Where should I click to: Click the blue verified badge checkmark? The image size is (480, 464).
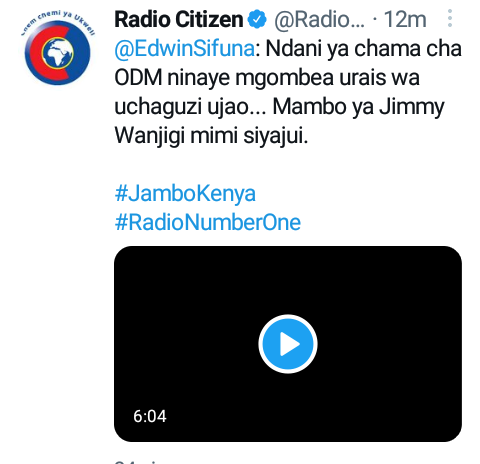tap(257, 20)
